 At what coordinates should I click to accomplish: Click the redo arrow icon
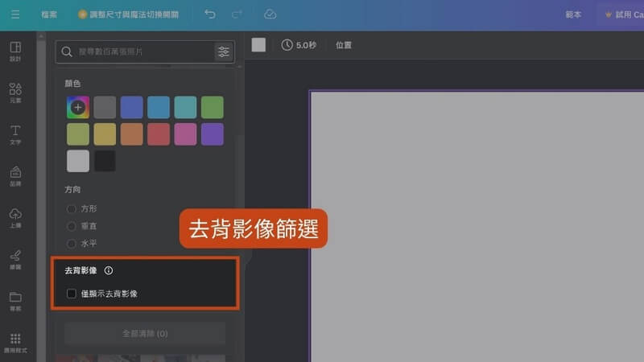237,14
